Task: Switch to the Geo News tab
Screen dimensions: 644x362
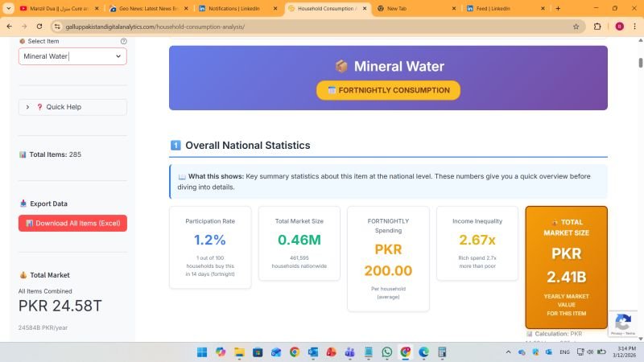Action: pyautogui.click(x=147, y=8)
